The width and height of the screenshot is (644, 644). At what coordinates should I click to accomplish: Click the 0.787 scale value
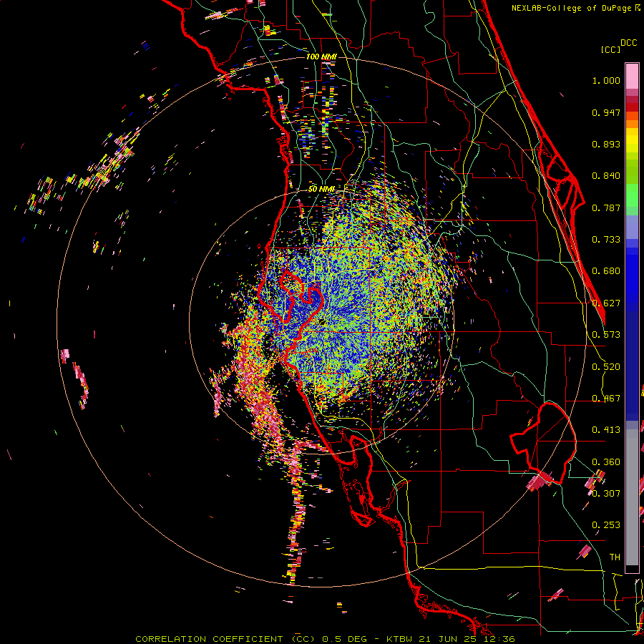[x=606, y=208]
